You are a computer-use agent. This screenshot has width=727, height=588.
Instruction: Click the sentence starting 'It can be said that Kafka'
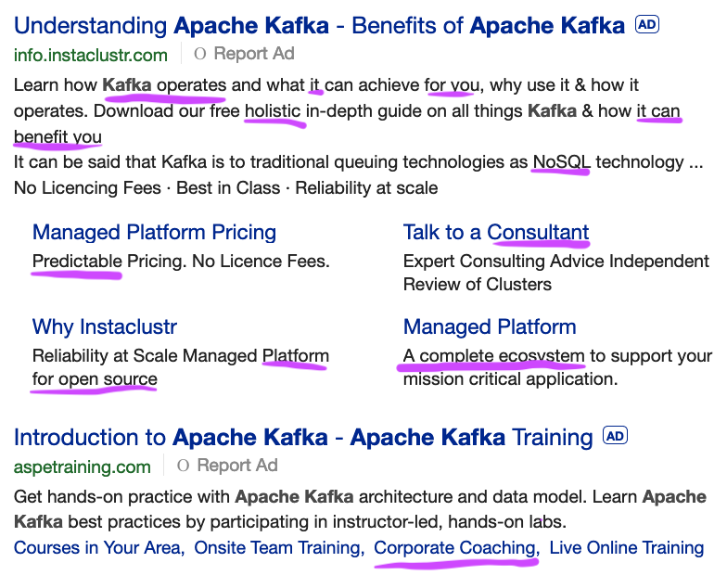(x=358, y=162)
